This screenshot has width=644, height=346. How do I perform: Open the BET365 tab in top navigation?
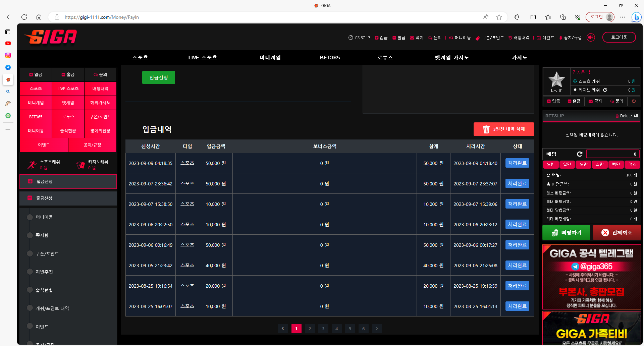tap(330, 58)
